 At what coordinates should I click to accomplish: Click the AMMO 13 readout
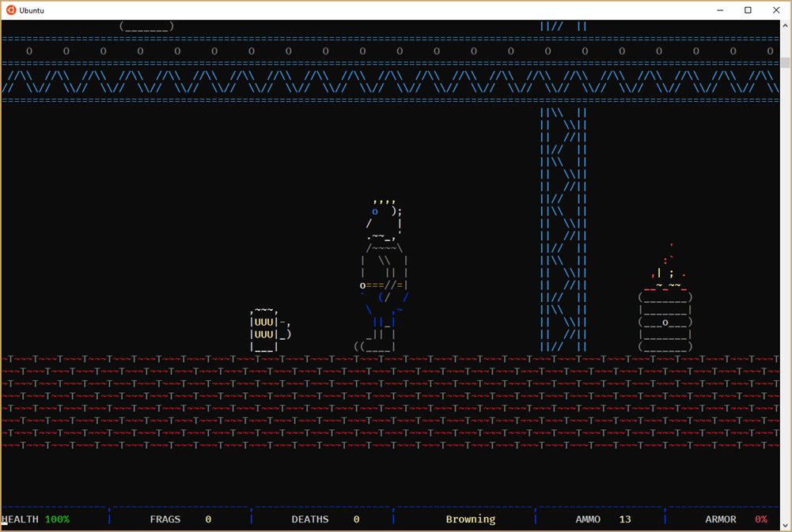[x=603, y=519]
